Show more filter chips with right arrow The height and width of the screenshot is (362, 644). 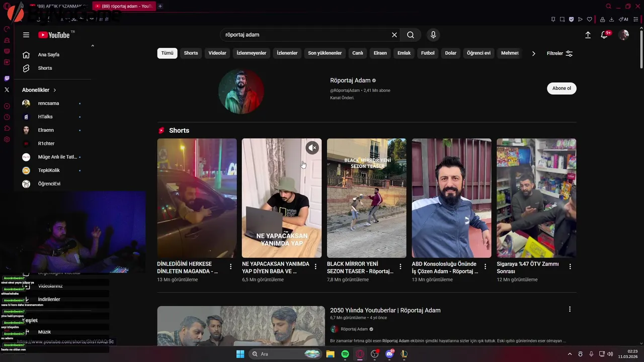tap(534, 53)
